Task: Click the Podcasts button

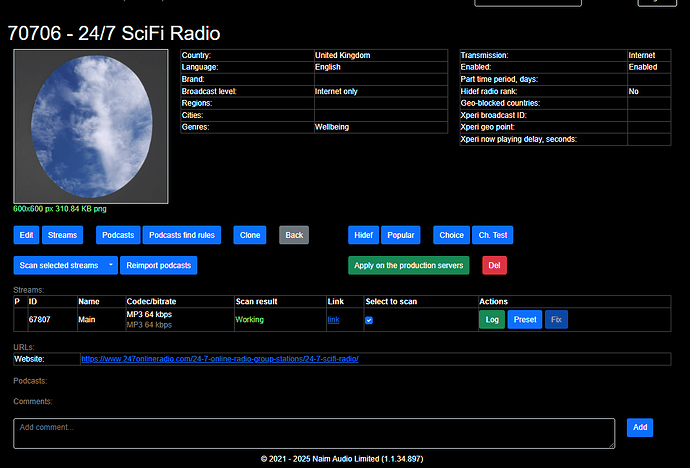Action: [118, 235]
